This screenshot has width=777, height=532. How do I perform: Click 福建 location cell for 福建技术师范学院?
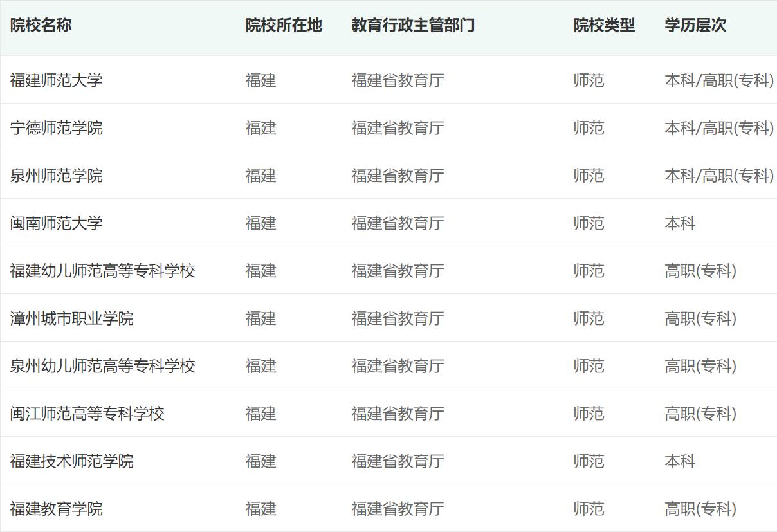click(x=261, y=461)
